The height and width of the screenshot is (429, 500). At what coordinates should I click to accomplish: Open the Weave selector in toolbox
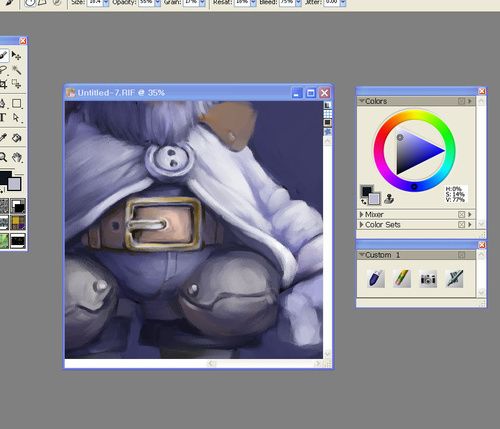pos(18,223)
